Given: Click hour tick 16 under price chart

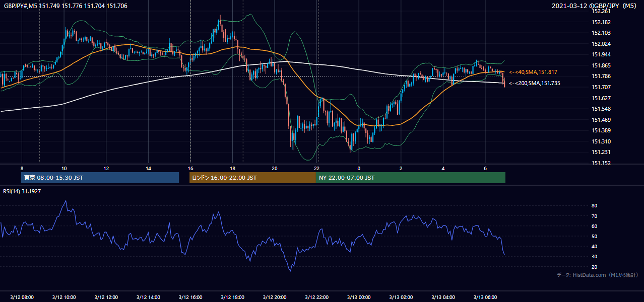Looking at the screenshot, I should [x=190, y=168].
